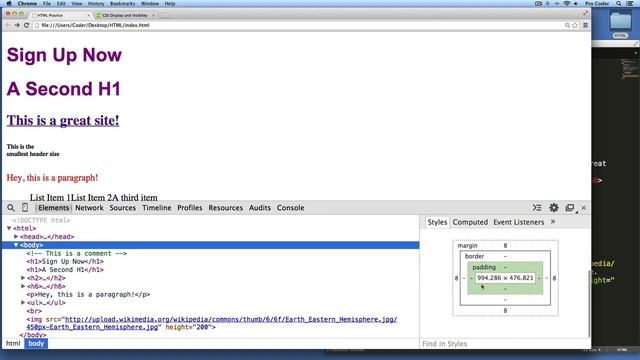Viewport: 640px width, 360px height.
Task: Bookmark page with star icon
Action: (576, 25)
